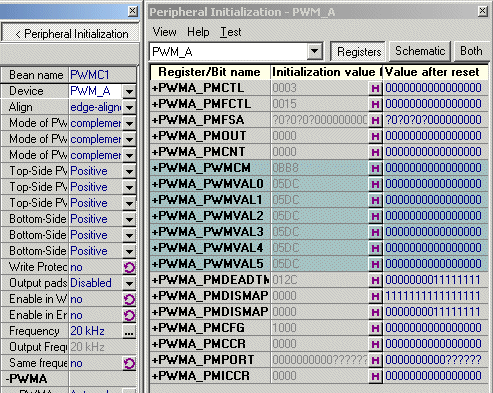Click the 'Register/Bit name' column header
Viewport: 493px width, 393px height.
pos(210,72)
